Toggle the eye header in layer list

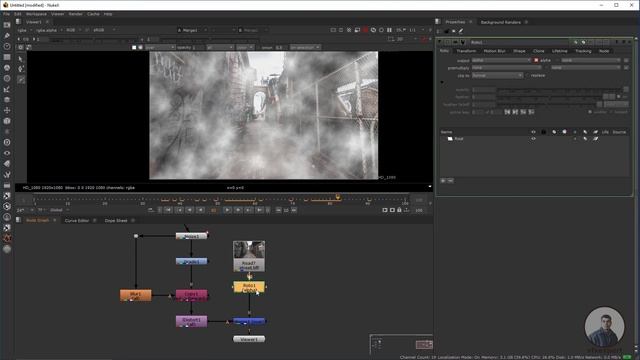[x=533, y=132]
